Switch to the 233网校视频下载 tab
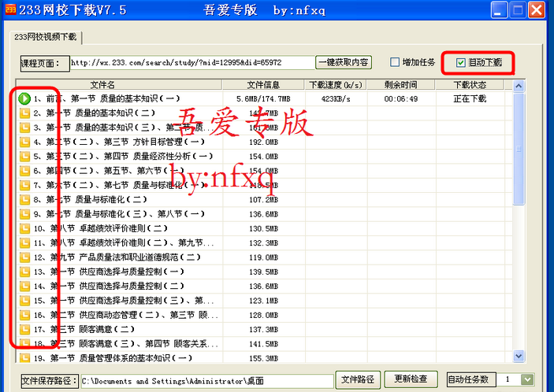Viewport: 554px width, 392px height. click(x=45, y=37)
